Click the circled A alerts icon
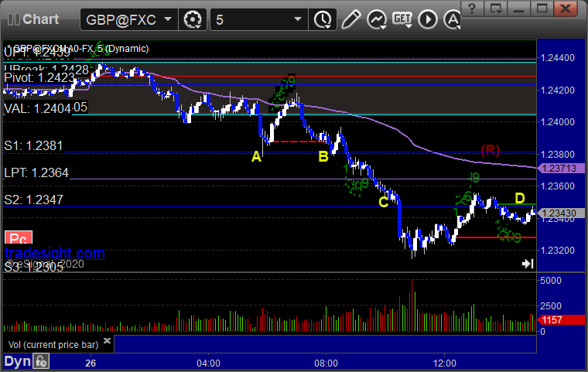 pyautogui.click(x=453, y=19)
